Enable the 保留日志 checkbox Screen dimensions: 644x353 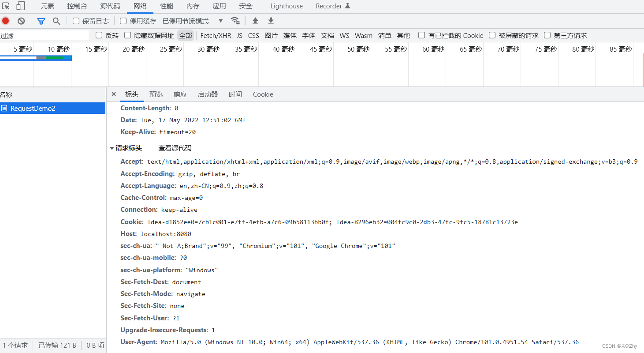point(76,20)
